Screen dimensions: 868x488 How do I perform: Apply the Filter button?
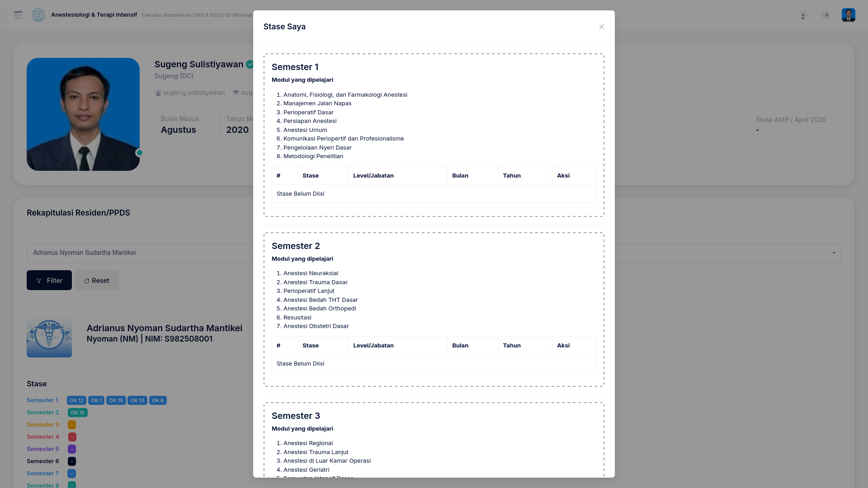[x=49, y=280]
